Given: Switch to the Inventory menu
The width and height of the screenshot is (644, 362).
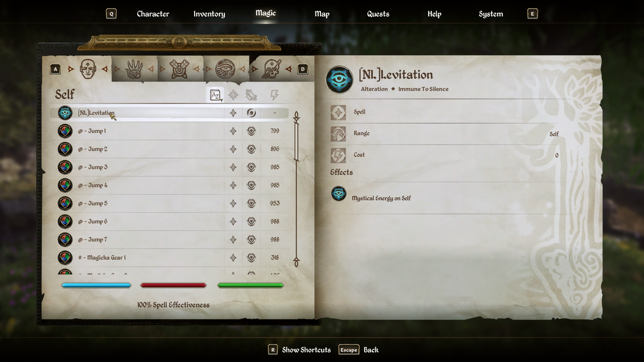Looking at the screenshot, I should coord(209,14).
